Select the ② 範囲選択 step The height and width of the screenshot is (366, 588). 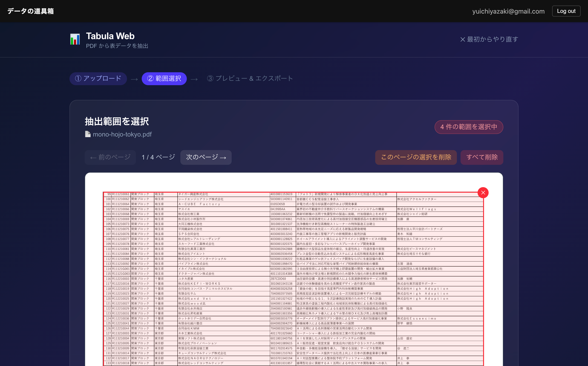tap(164, 78)
